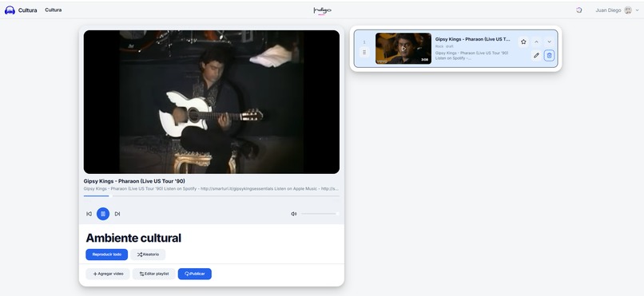Adjust the volume slider
Screen dimensions: 644x296
pos(320,214)
